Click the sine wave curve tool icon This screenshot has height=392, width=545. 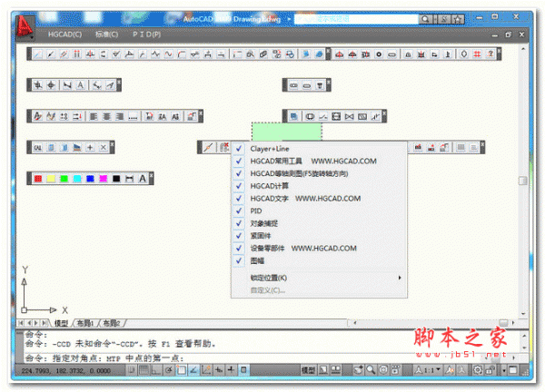click(x=168, y=54)
